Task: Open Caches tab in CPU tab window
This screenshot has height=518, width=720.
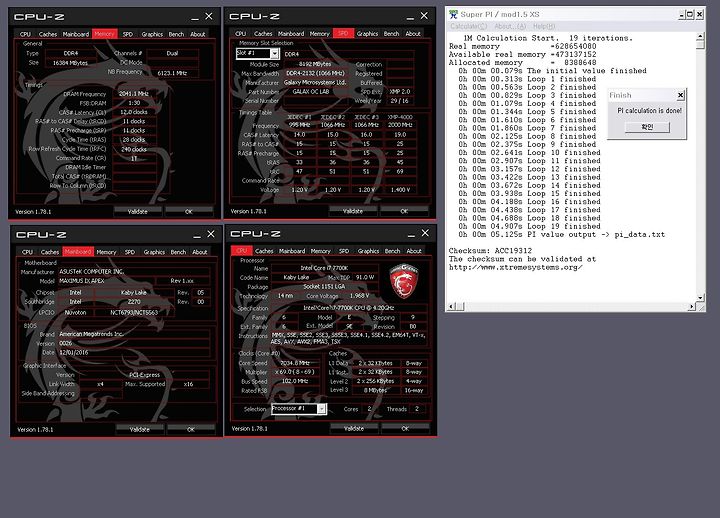Action: point(264,251)
